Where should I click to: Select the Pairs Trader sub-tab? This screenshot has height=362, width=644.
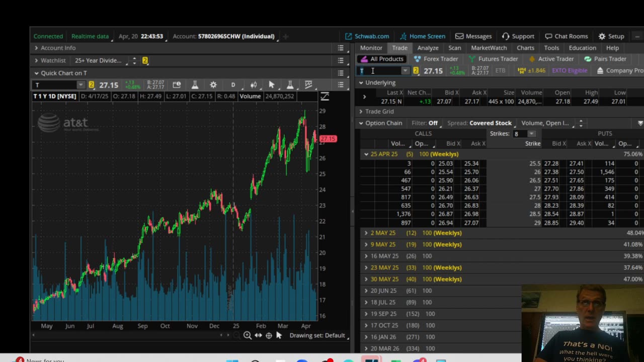point(605,59)
